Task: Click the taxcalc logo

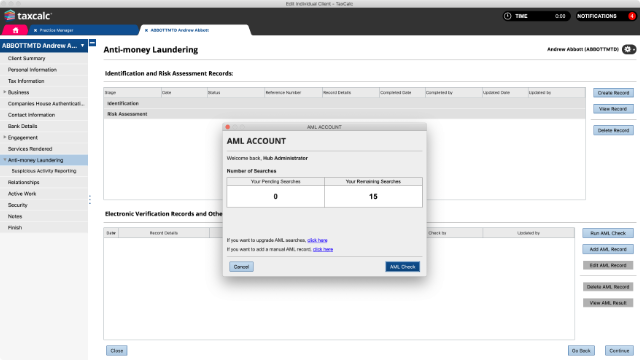Action: coord(28,16)
